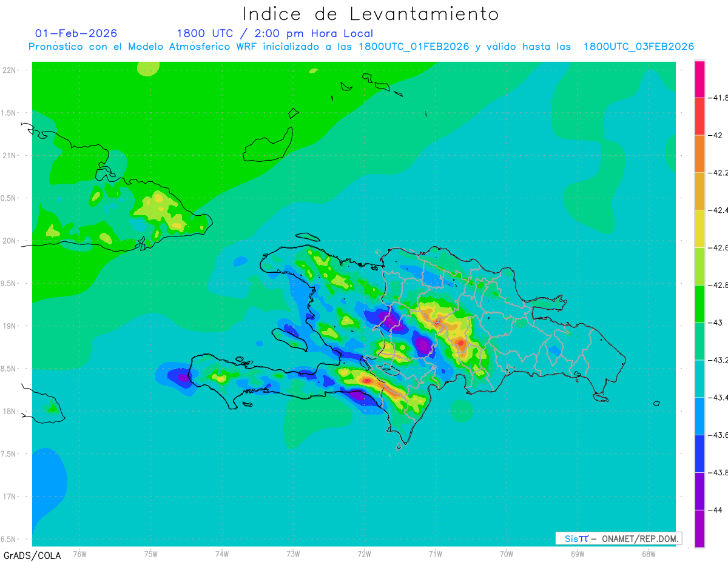Click the '22N' latitude label
Viewport: 728px width, 562px height.
click(x=9, y=70)
